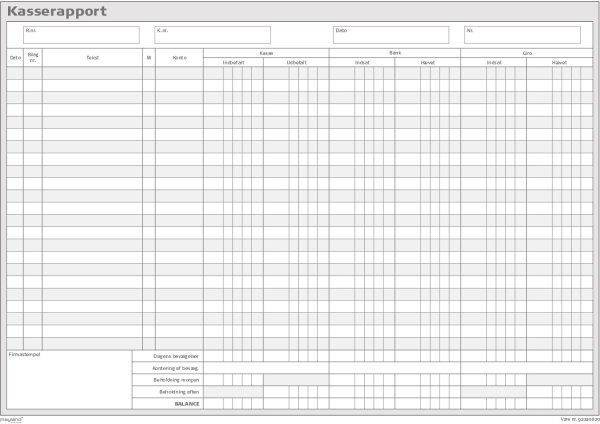Click the Kasserapport title heading

[x=57, y=11]
